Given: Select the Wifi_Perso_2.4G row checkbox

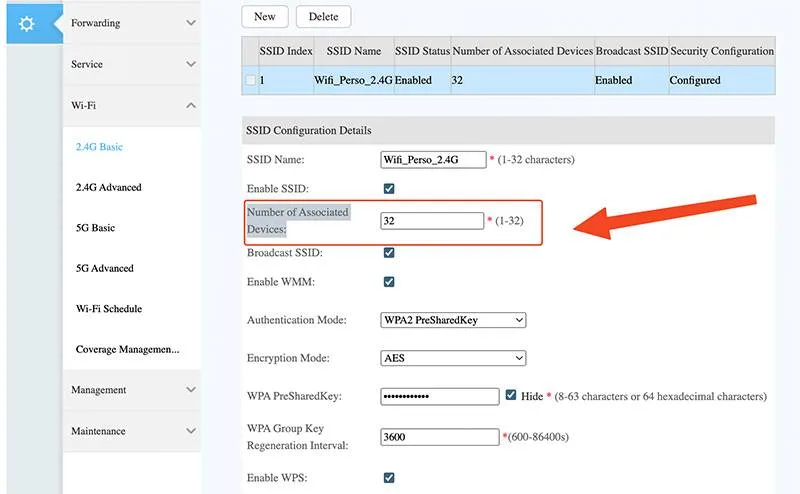Looking at the screenshot, I should [250, 80].
